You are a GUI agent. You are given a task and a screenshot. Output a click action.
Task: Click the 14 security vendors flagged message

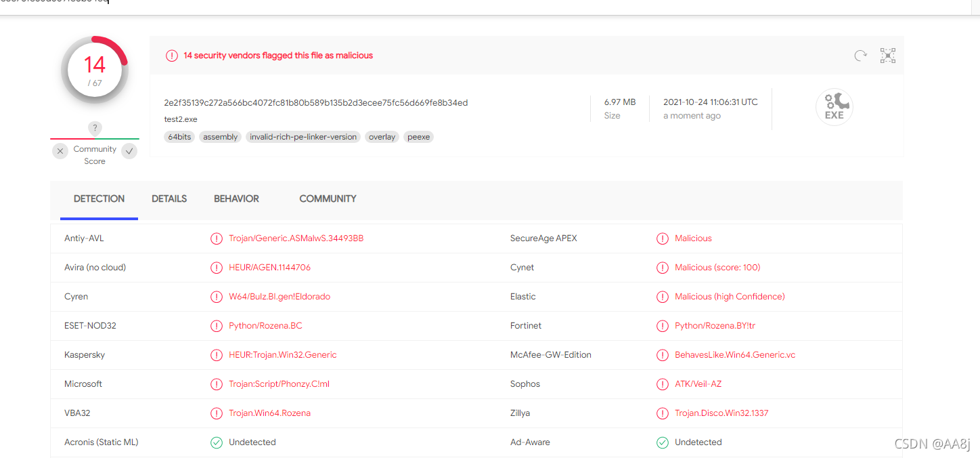[x=278, y=56]
